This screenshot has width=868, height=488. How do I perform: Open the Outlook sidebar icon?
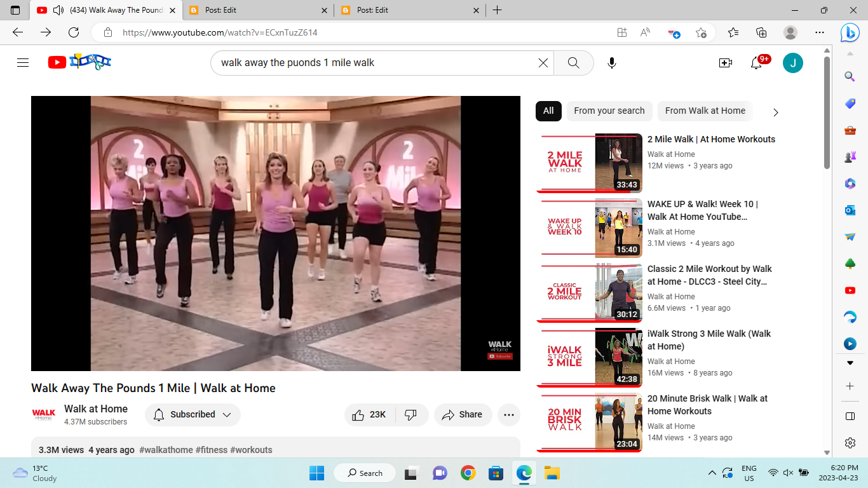pos(850,210)
